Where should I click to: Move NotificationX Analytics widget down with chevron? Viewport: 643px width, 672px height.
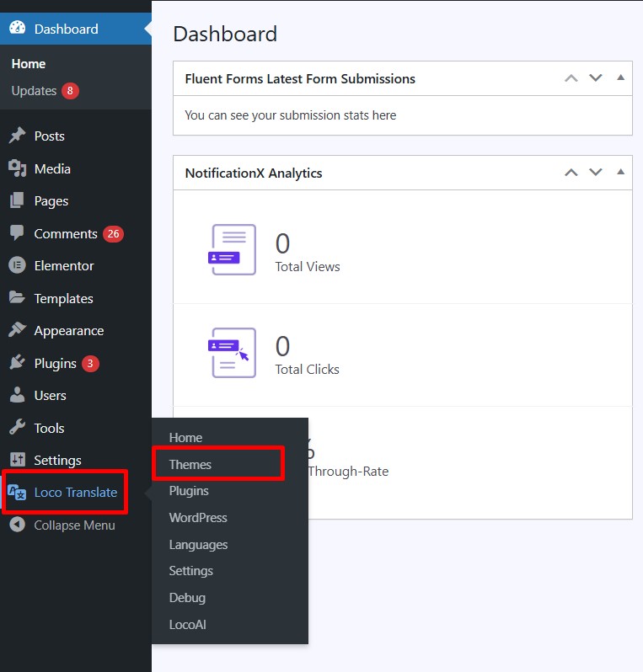596,173
